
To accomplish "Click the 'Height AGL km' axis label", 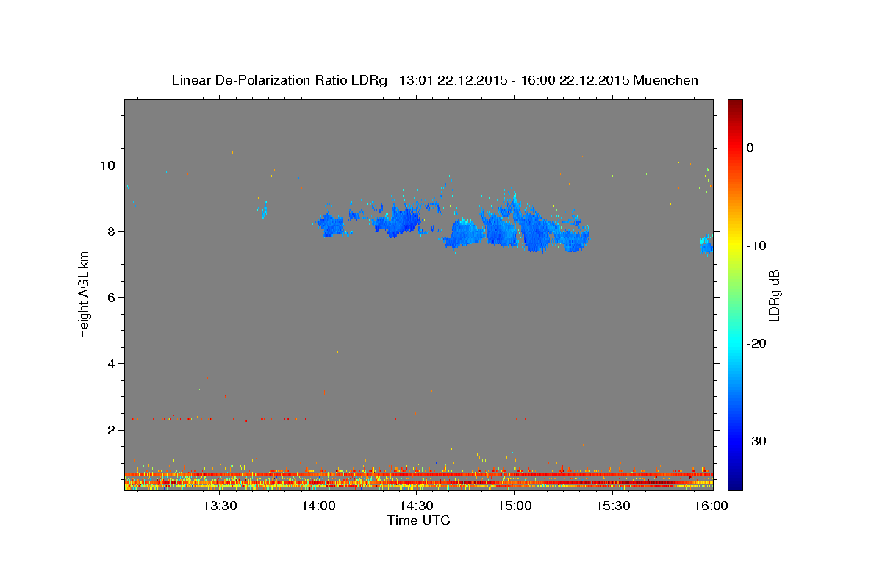I will tap(85, 294).
